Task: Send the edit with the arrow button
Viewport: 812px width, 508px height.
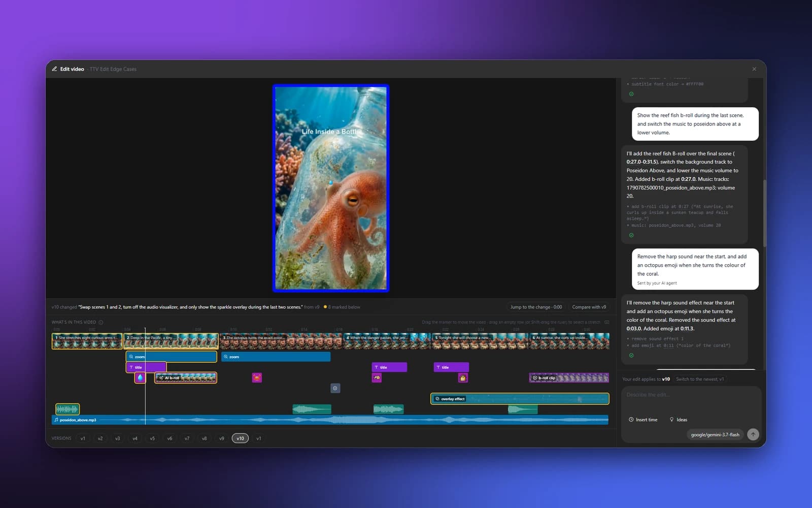Action: [x=753, y=434]
